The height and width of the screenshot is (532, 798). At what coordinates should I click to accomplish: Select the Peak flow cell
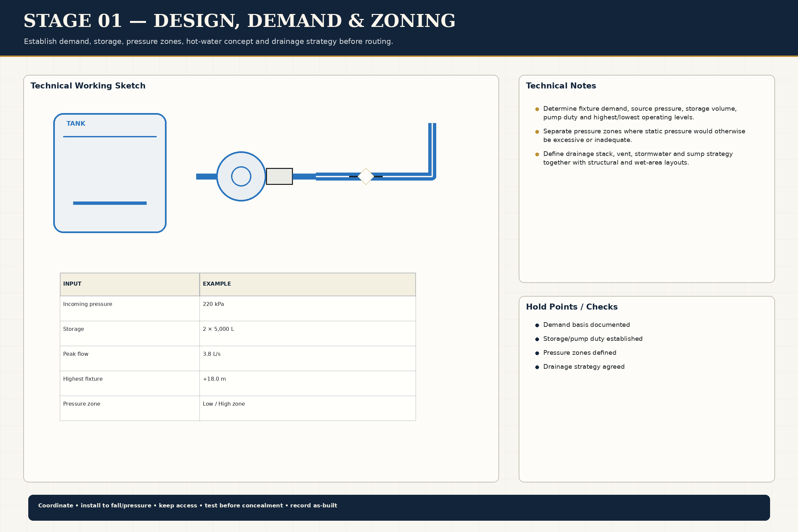(130, 358)
